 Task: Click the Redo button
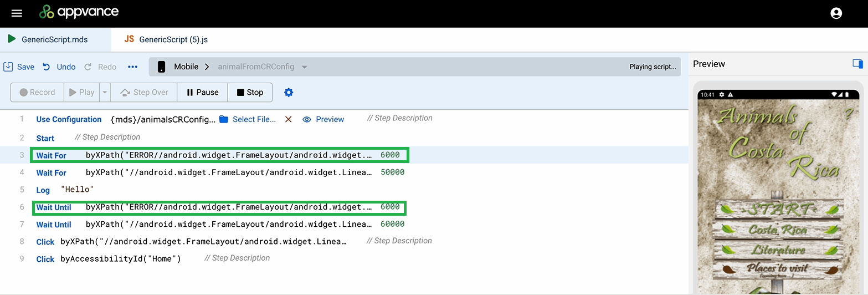100,67
